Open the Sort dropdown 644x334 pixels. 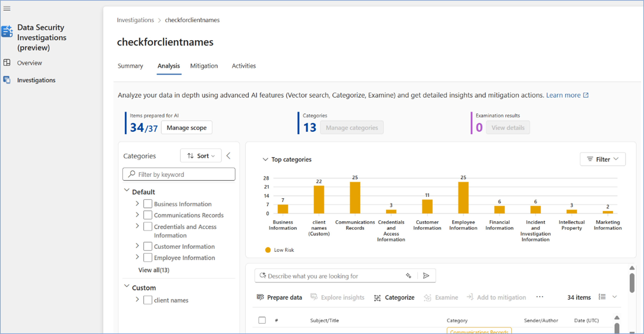point(201,156)
